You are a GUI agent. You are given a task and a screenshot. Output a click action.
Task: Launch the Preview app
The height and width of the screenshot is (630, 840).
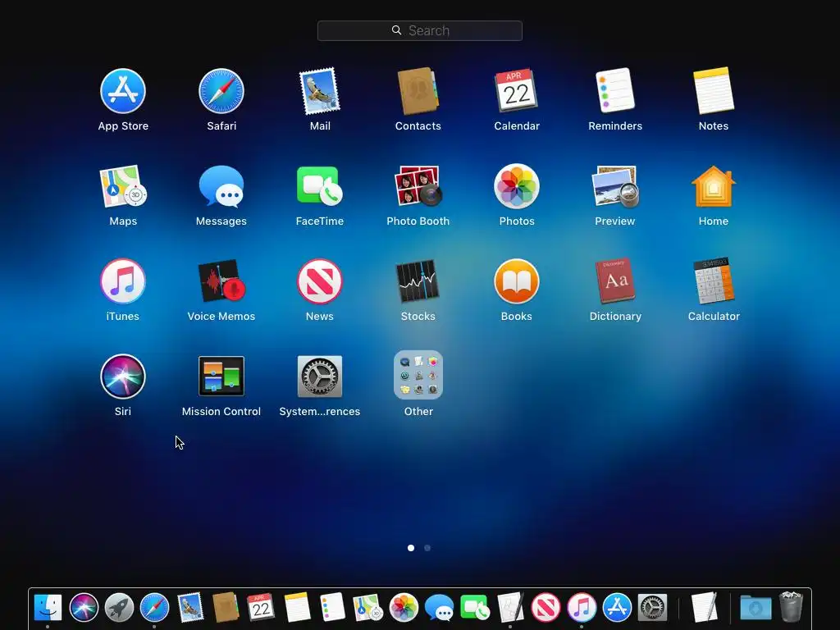615,186
